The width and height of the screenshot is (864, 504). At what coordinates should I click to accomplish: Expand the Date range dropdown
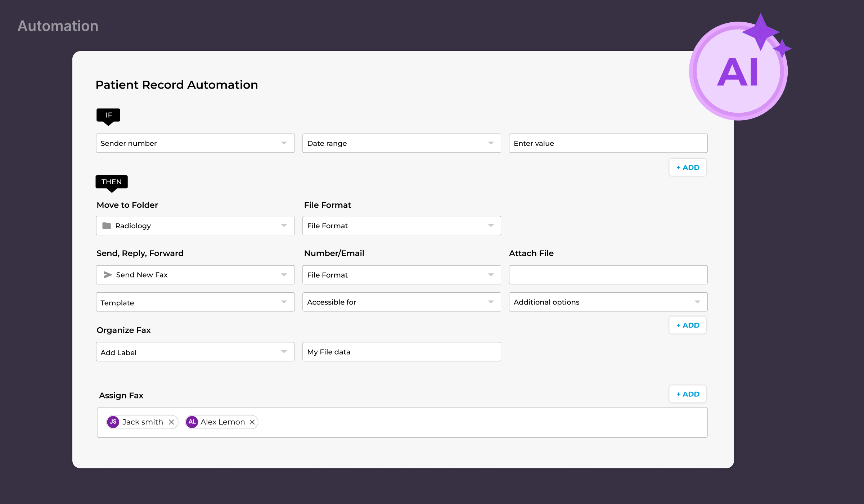(401, 143)
